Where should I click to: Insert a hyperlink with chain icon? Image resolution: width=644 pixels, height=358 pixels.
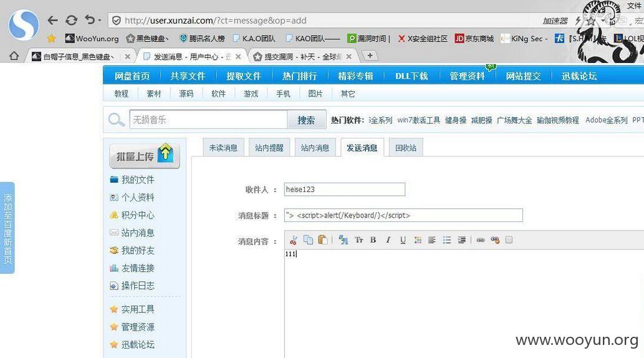481,240
